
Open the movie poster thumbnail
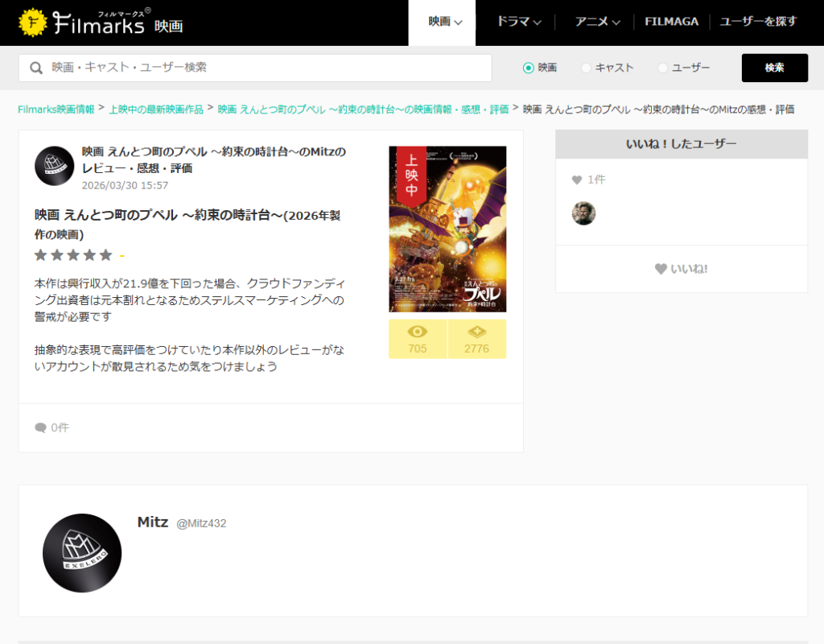point(447,229)
